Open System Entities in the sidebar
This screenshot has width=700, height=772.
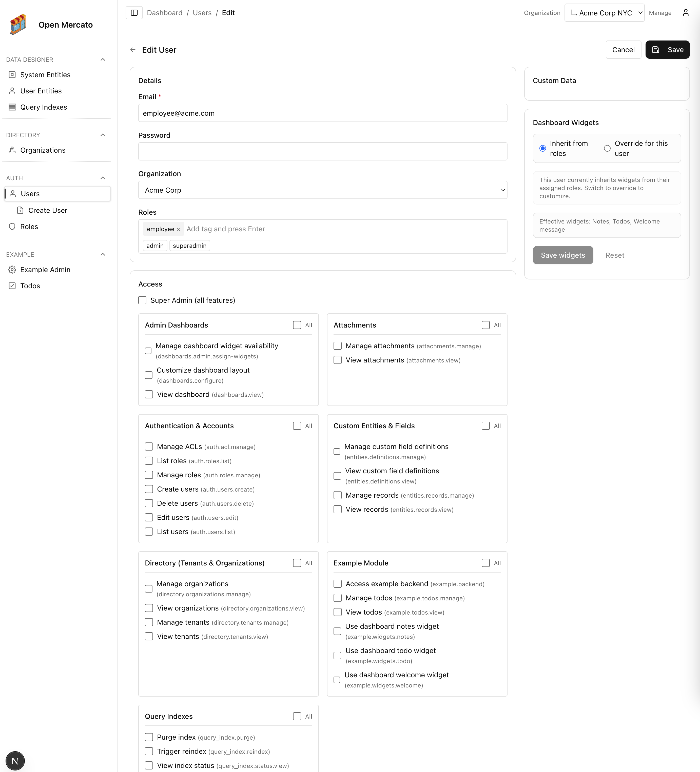[x=45, y=75]
